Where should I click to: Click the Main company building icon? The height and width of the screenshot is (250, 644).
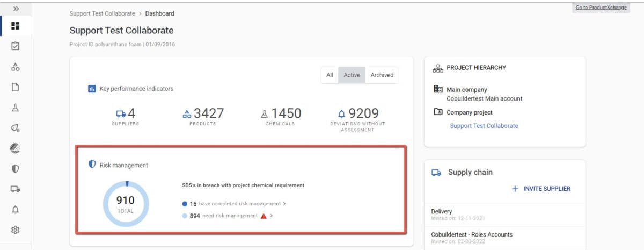point(438,89)
